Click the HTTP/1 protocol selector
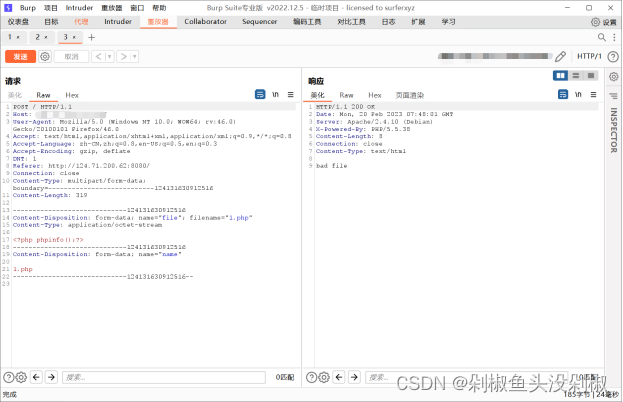 pyautogui.click(x=589, y=56)
